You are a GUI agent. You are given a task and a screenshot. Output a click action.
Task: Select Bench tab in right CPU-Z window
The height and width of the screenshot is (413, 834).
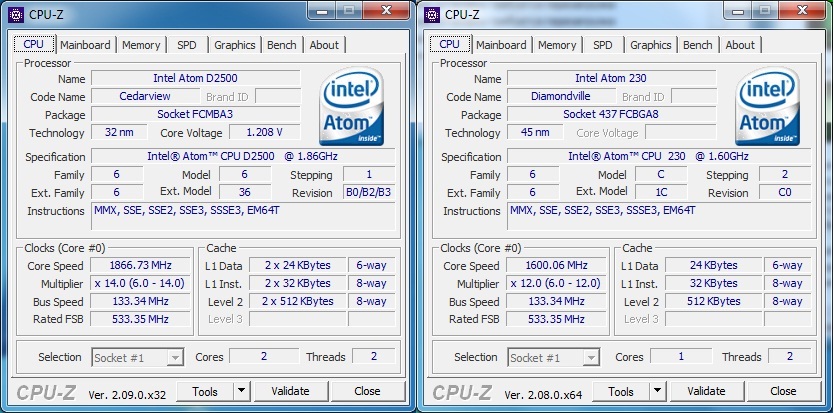[x=698, y=45]
